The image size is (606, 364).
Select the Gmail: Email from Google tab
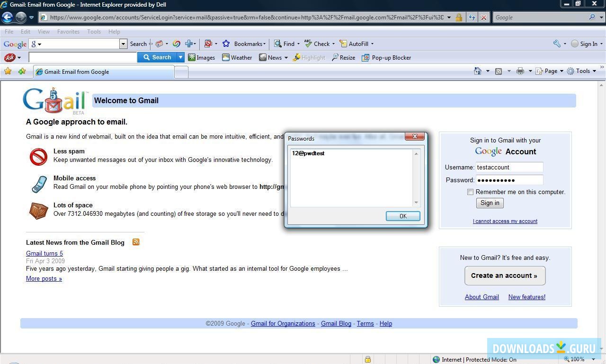pos(103,72)
